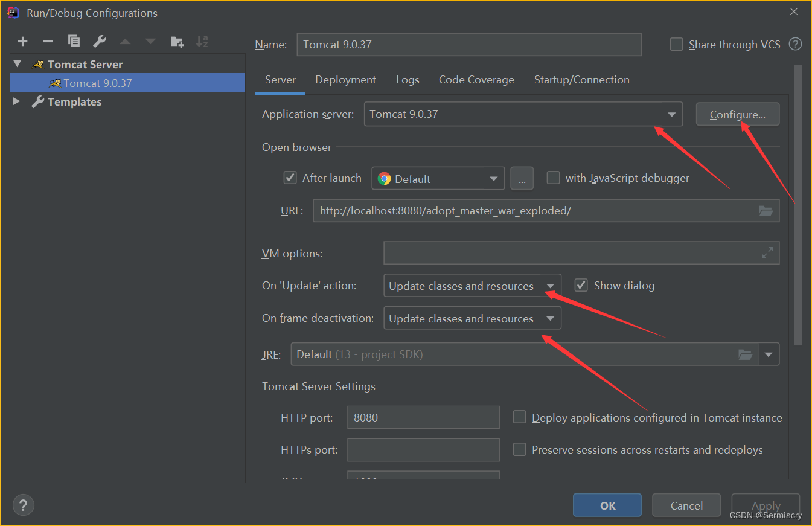The image size is (812, 526).
Task: Expand the Templates tree node
Action: [16, 101]
